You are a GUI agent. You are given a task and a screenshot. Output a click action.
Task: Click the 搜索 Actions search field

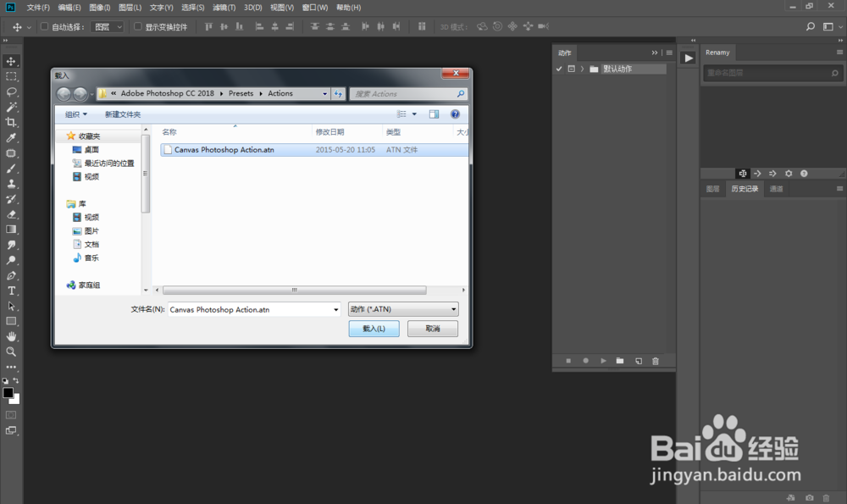[408, 93]
